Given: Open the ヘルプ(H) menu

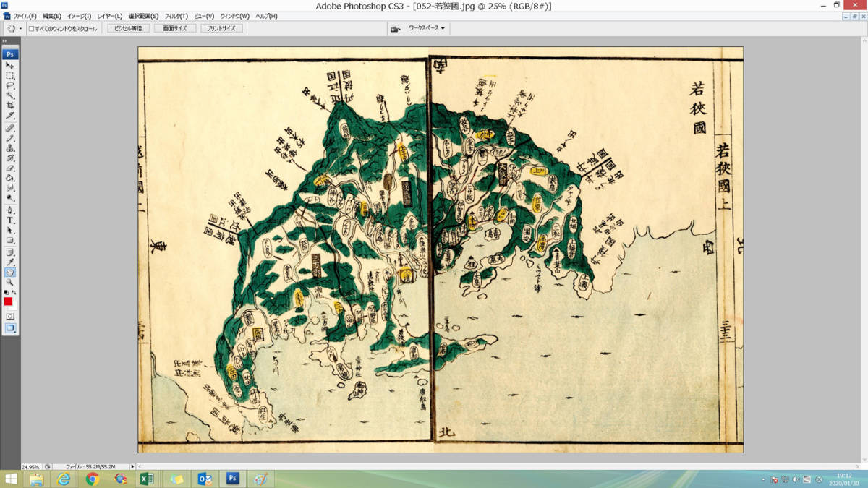Looking at the screenshot, I should point(266,16).
